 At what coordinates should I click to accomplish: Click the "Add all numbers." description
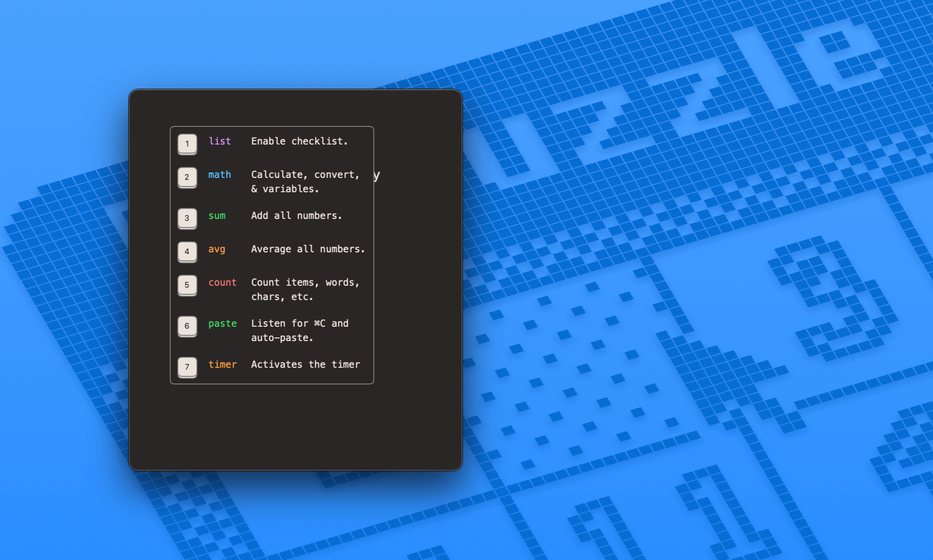click(297, 216)
